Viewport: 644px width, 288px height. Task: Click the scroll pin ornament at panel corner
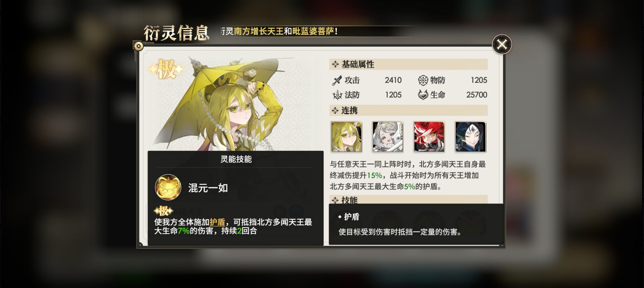pos(138,46)
